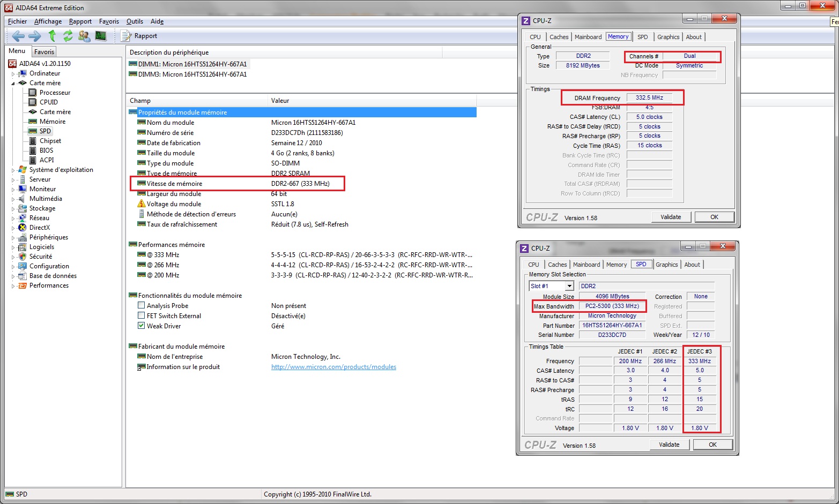Click the users icon in AIDA64 toolbar
This screenshot has width=839, height=504.
(84, 36)
